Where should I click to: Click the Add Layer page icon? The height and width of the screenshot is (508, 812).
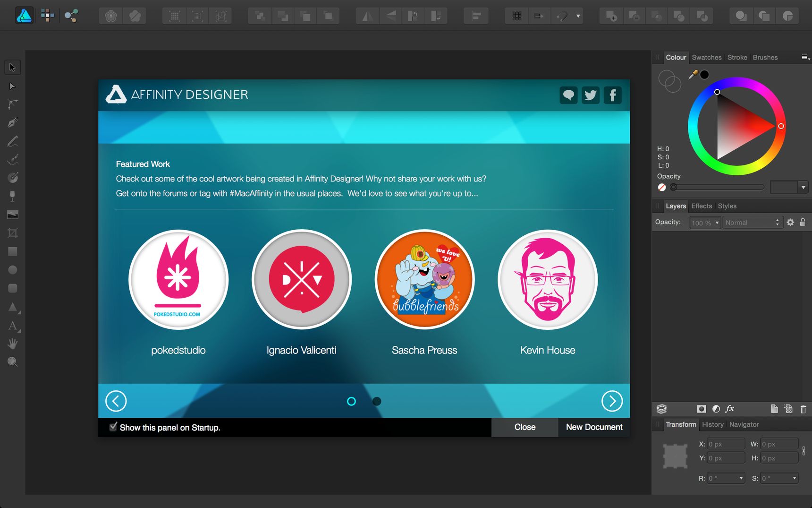click(x=774, y=409)
